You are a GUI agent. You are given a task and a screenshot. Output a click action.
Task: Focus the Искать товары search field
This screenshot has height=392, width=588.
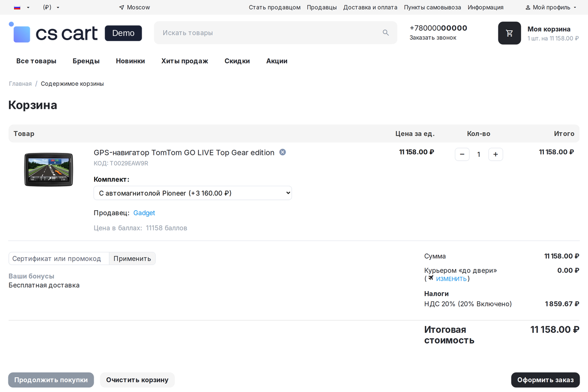click(275, 33)
